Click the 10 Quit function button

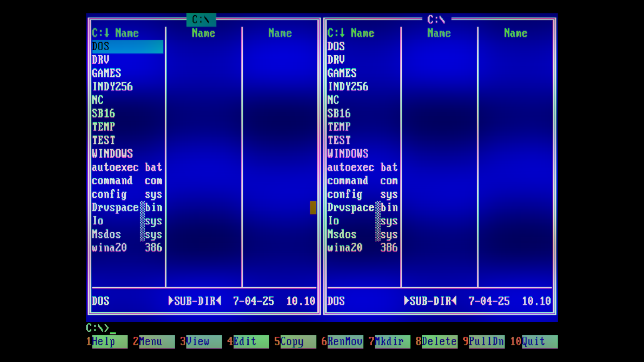(x=534, y=342)
